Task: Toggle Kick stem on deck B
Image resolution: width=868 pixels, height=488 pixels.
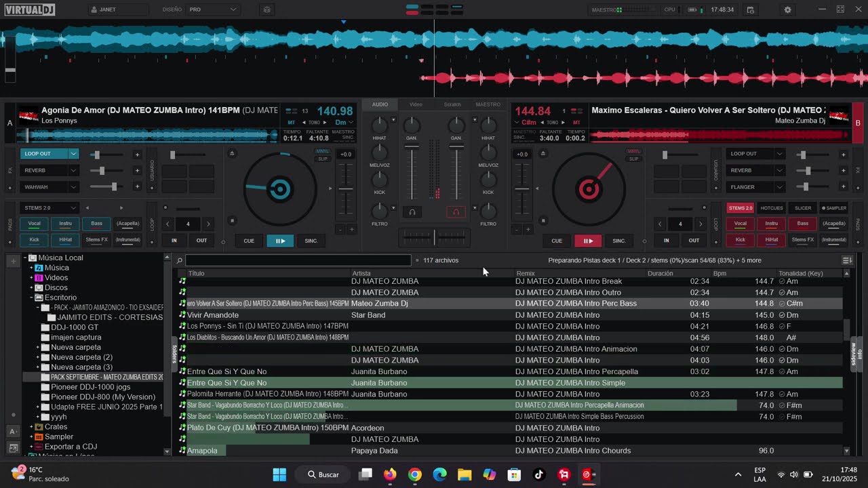Action: pos(741,239)
